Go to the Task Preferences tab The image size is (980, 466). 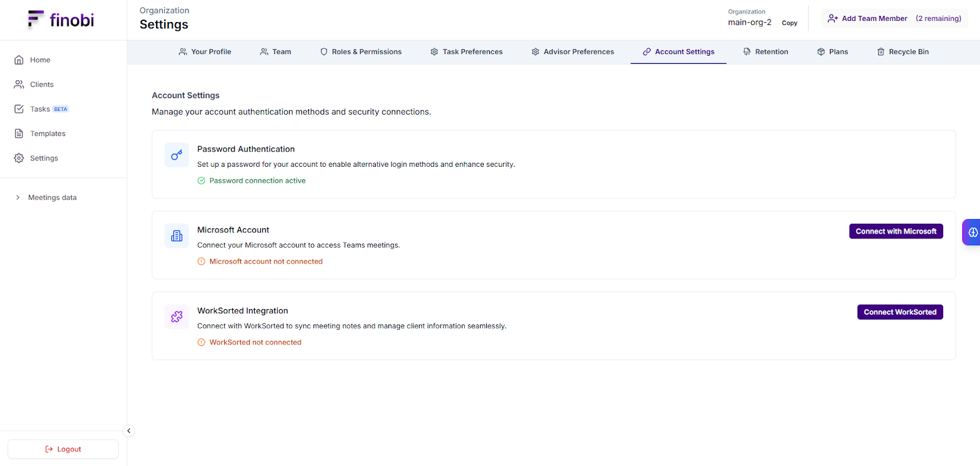[467, 52]
